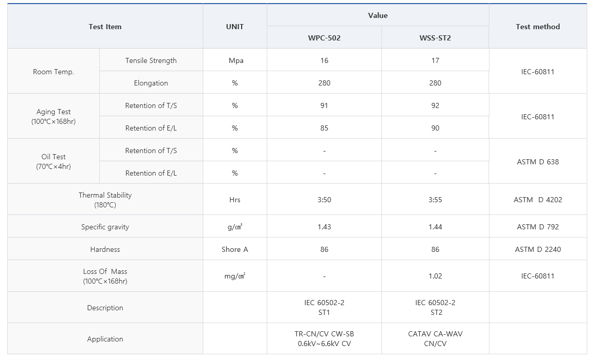Select the Tensile Strength row label
Viewport: 597px width, 364px height.
(151, 60)
